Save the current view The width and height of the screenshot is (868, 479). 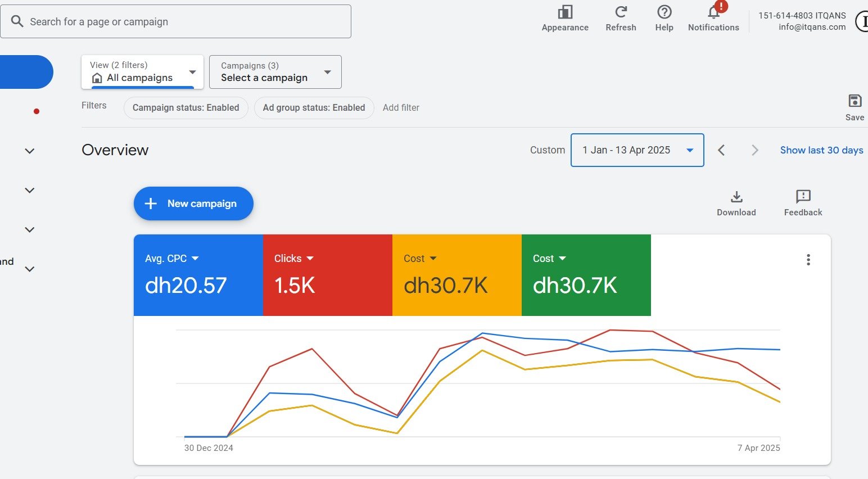855,107
